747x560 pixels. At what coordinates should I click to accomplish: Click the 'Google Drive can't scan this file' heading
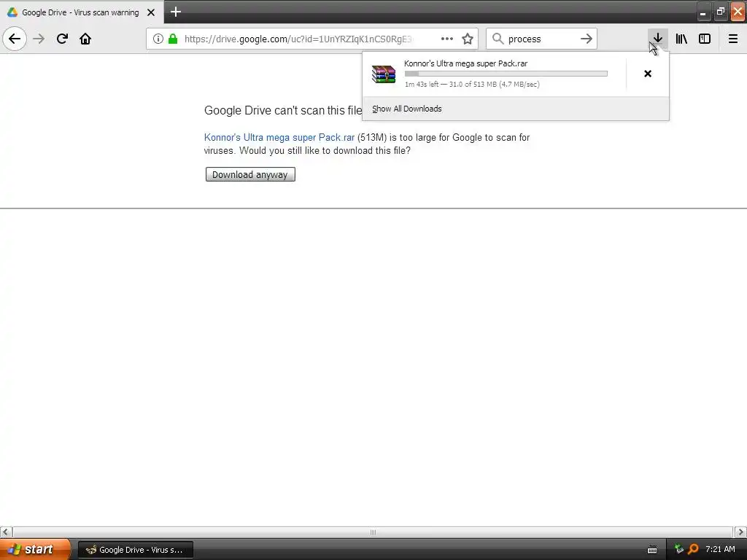pos(283,111)
